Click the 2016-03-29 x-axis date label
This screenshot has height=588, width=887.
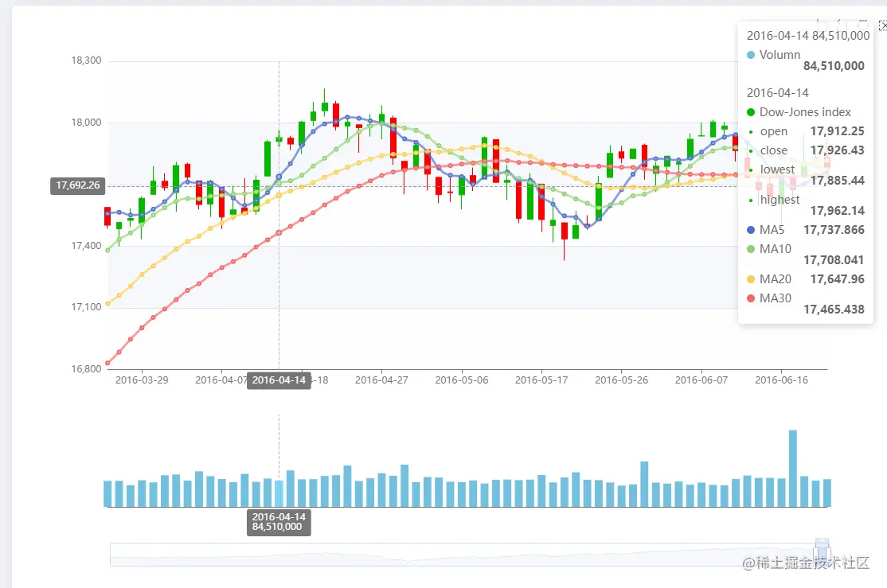[x=142, y=380]
